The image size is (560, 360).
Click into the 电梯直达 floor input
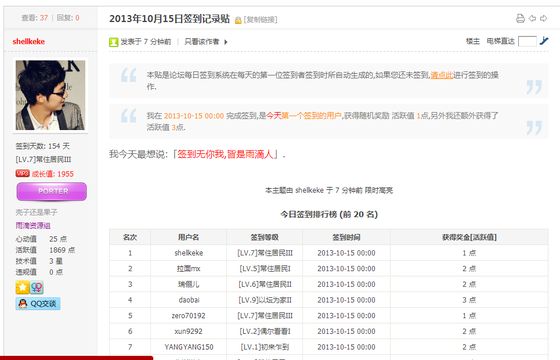(527, 41)
